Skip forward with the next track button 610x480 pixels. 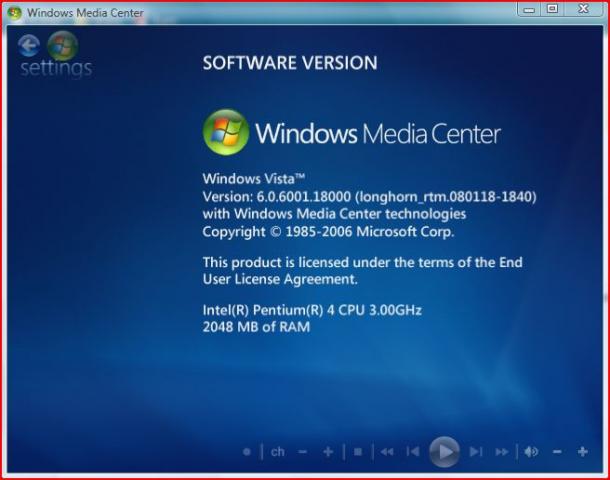coord(475,452)
